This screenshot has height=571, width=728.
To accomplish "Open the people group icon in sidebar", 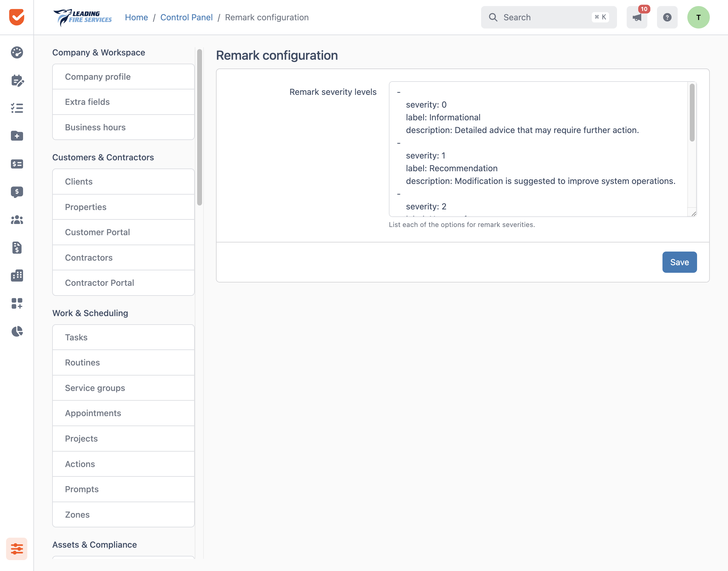I will (17, 220).
